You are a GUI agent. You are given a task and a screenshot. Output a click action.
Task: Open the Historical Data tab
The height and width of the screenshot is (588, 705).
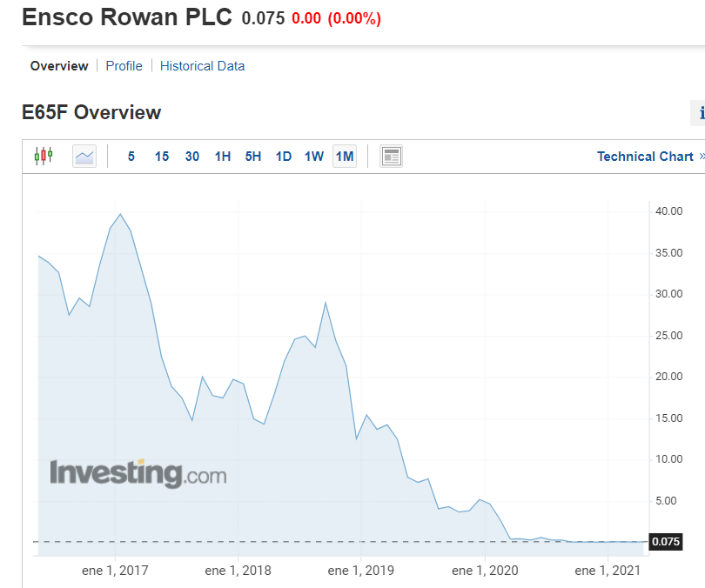[202, 66]
